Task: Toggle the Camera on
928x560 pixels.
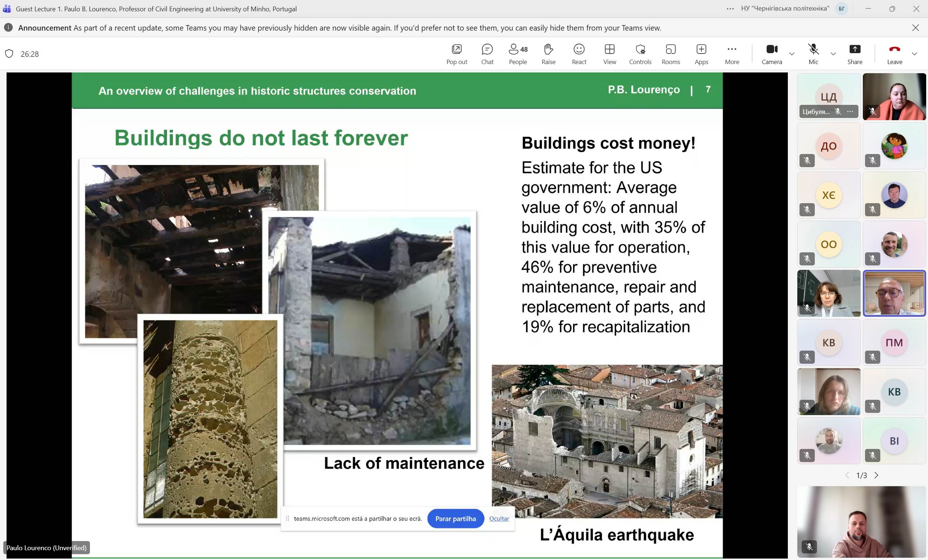Action: (772, 54)
